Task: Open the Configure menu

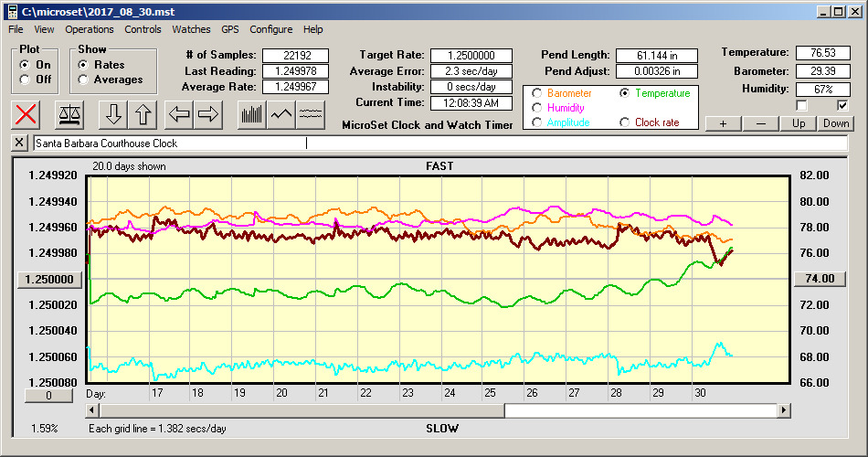Action: point(271,29)
